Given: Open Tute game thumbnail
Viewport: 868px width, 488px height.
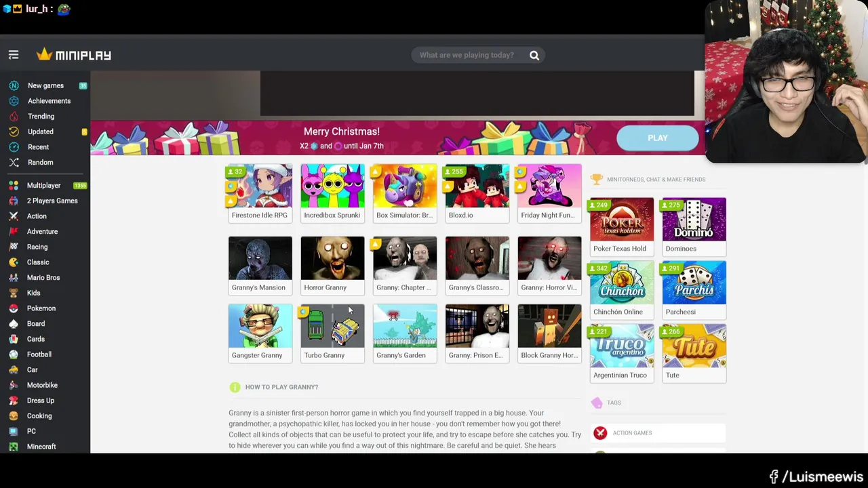Looking at the screenshot, I should tap(694, 353).
